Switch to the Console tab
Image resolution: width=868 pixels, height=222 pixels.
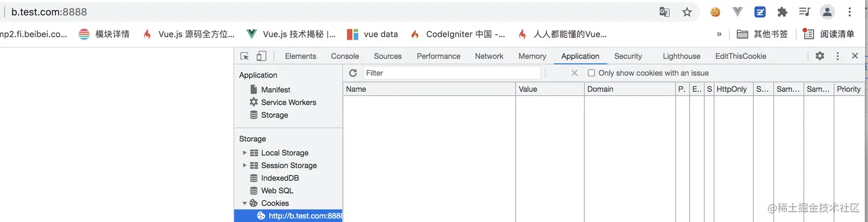coord(345,56)
